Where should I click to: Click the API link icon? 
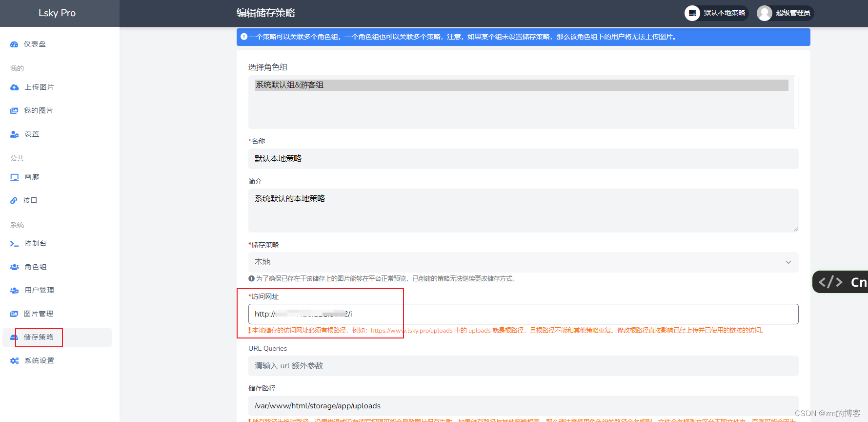pyautogui.click(x=14, y=201)
